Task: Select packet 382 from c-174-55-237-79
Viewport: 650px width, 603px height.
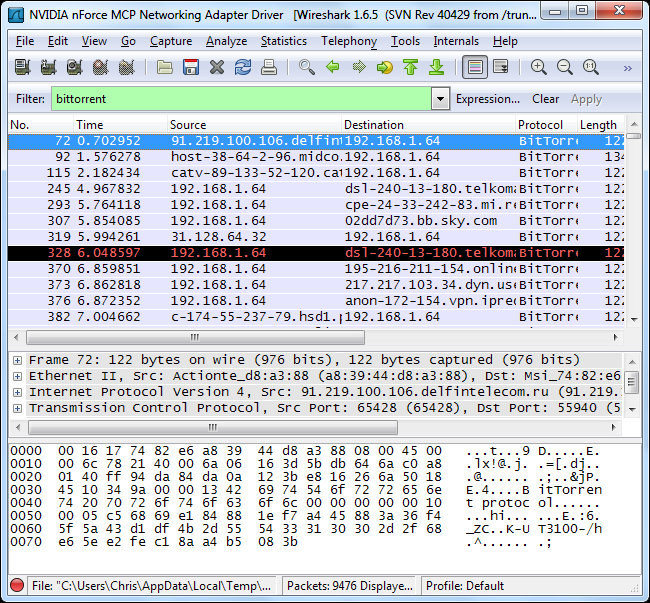Action: tap(316, 317)
